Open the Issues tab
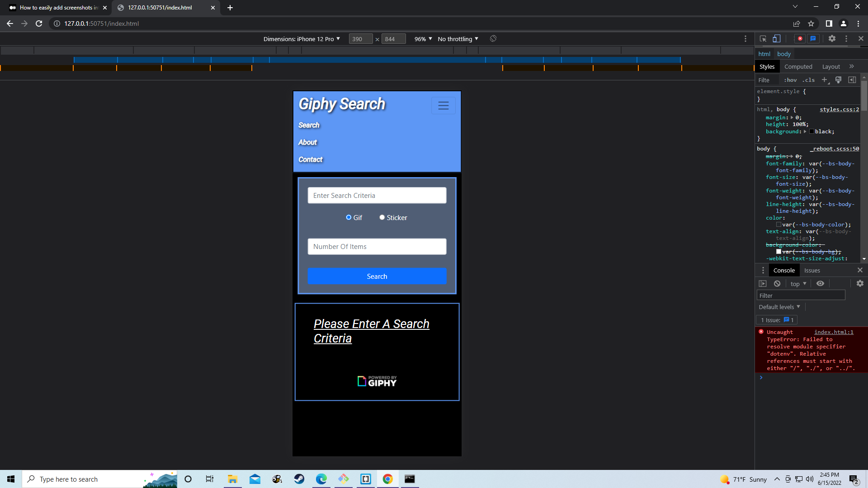Screen dimensions: 868x488 click(x=811, y=270)
